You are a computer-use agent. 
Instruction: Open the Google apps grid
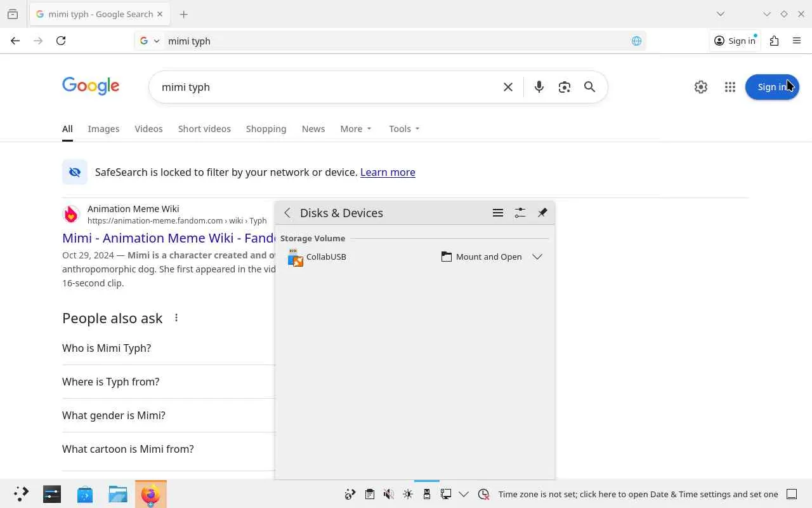point(730,87)
